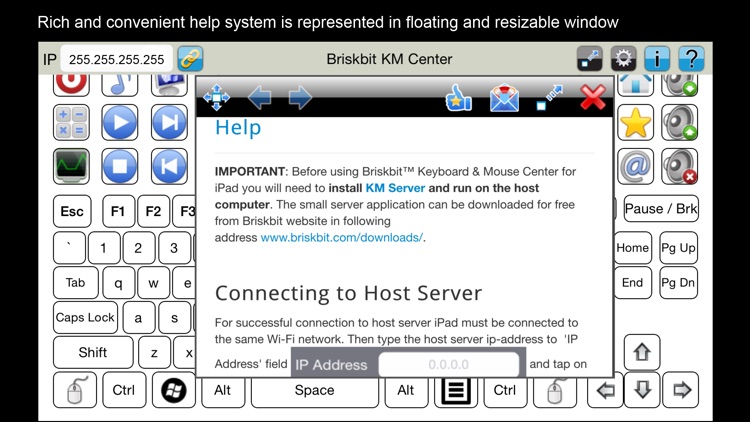Tap the Esc key
The width and height of the screenshot is (750, 422).
pos(72,211)
